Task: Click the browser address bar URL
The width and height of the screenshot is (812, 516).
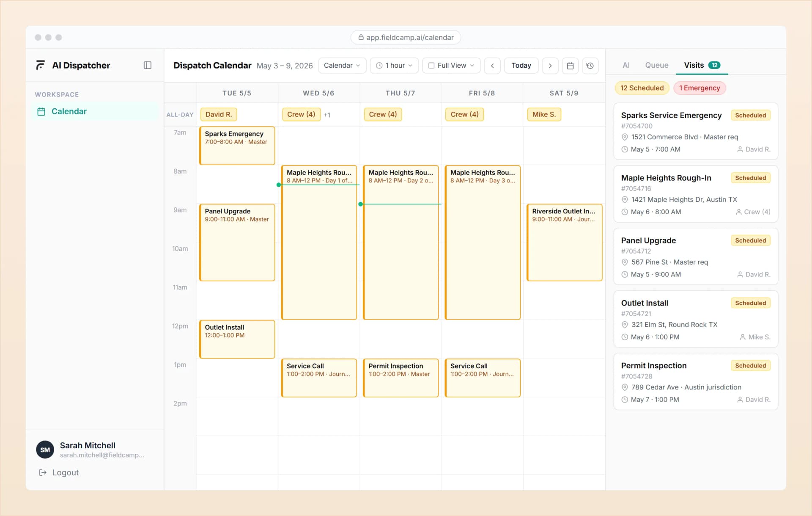Action: 406,37
